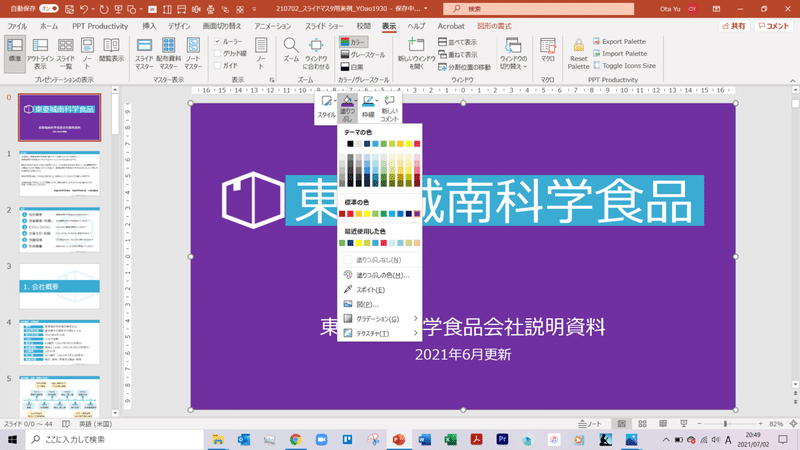This screenshot has height=450, width=800.
Task: Choose More Fill Colors (塗りつぶしの色)
Action: coord(379,275)
